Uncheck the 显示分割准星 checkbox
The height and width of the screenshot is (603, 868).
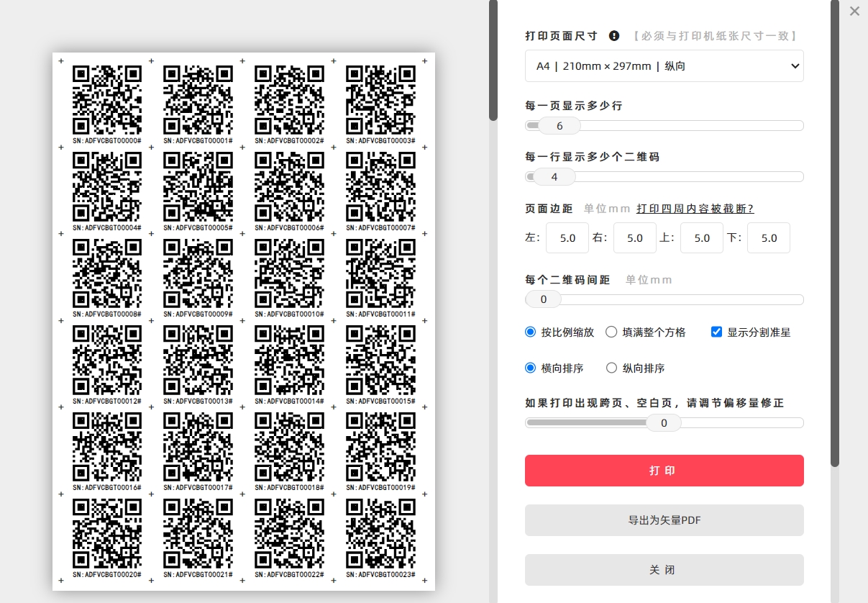pos(716,332)
